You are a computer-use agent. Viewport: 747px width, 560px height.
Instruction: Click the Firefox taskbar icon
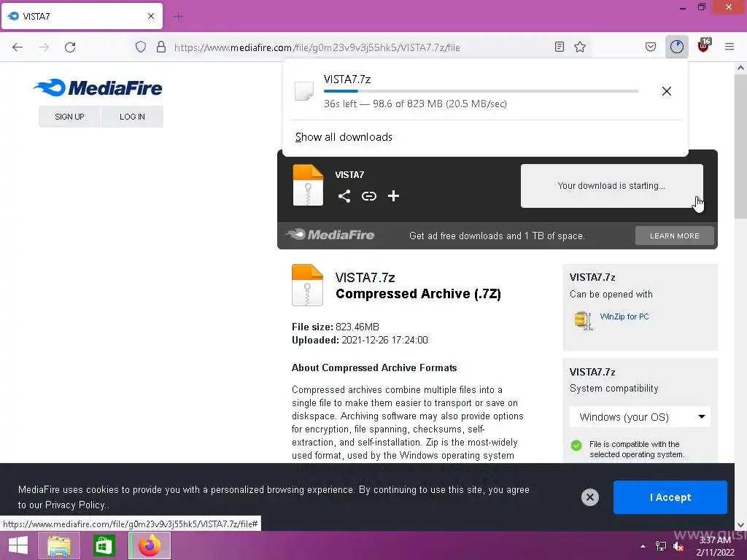pos(150,545)
